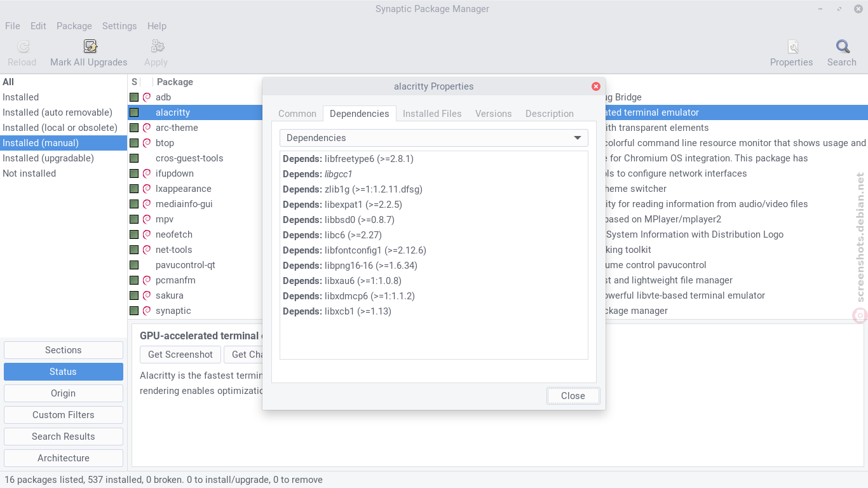The height and width of the screenshot is (488, 868).
Task: Click the Debian swirl icon beside mediainfo-gui
Action: [147, 204]
